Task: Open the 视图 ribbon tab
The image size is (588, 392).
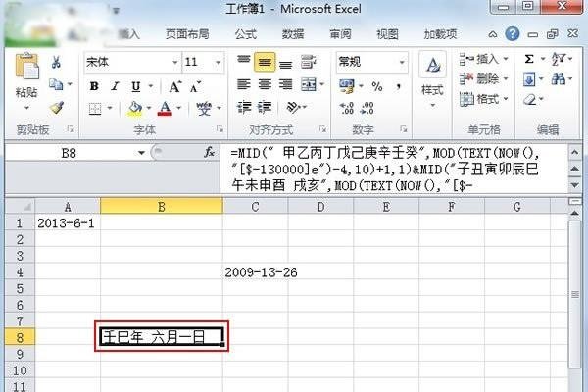Action: click(x=387, y=34)
